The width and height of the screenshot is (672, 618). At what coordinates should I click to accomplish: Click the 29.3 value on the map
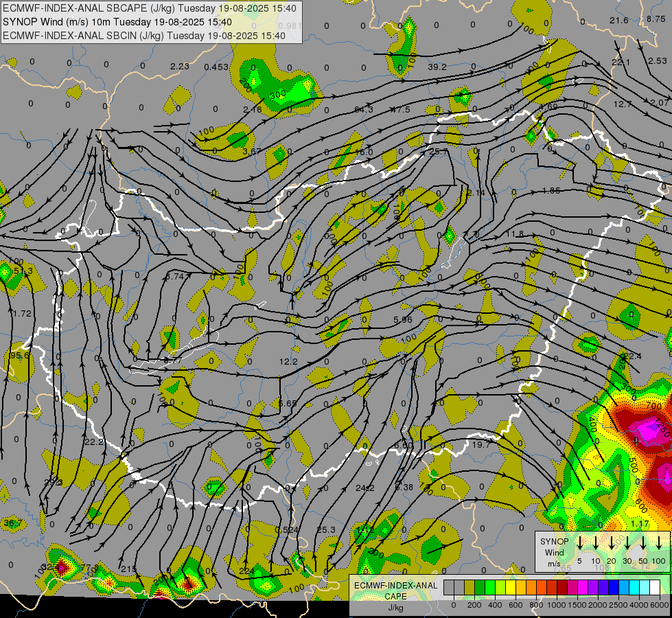(x=53, y=483)
